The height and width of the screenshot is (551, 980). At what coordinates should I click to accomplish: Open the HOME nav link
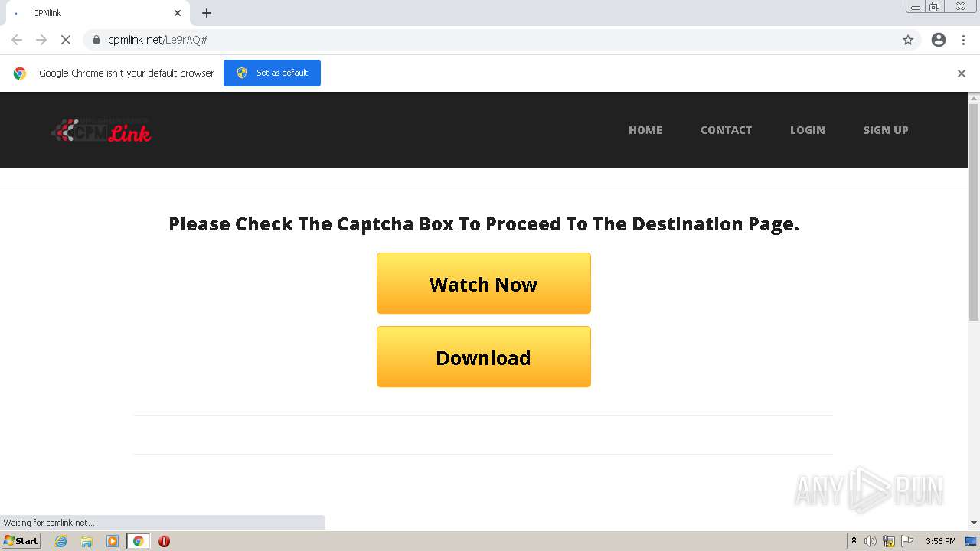pyautogui.click(x=645, y=130)
